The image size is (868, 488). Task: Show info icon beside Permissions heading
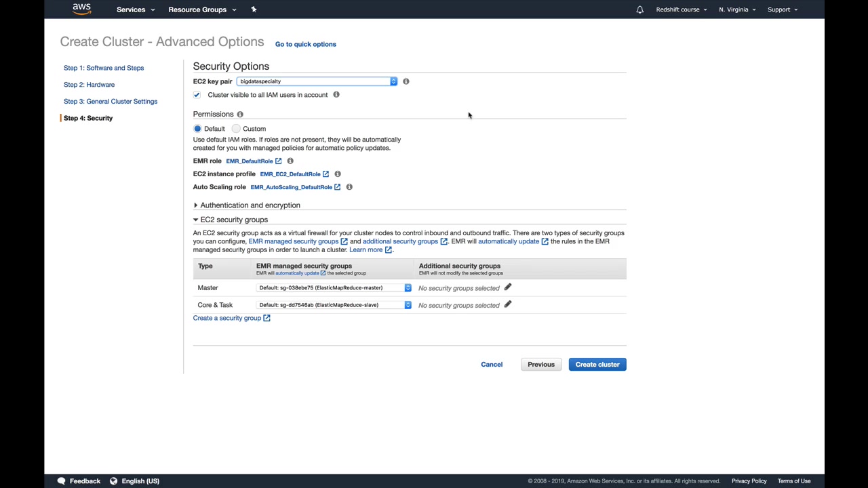click(240, 115)
